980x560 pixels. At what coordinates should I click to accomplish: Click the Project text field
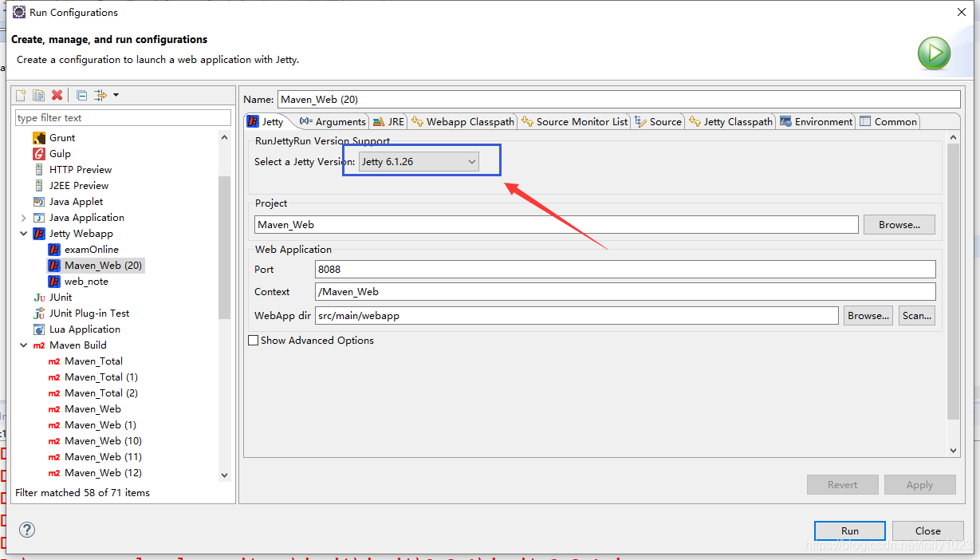coord(557,225)
